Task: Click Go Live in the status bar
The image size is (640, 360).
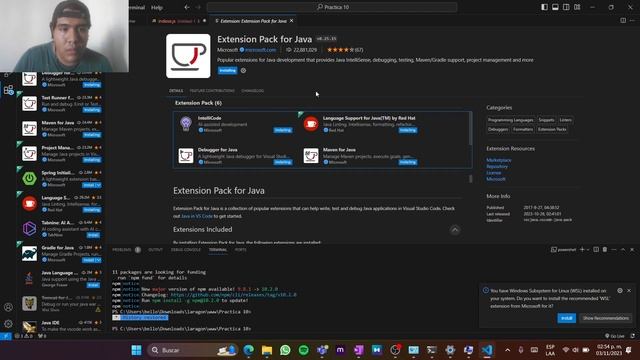Action: point(615,336)
